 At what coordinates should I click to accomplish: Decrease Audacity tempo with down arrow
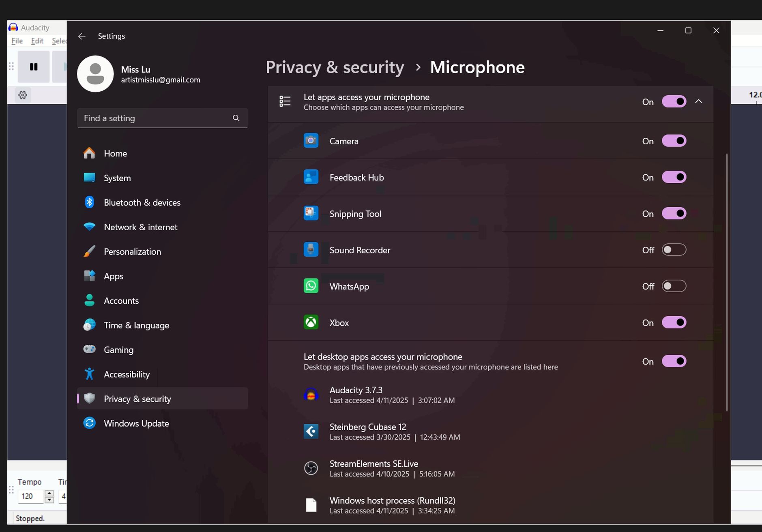[x=49, y=500]
